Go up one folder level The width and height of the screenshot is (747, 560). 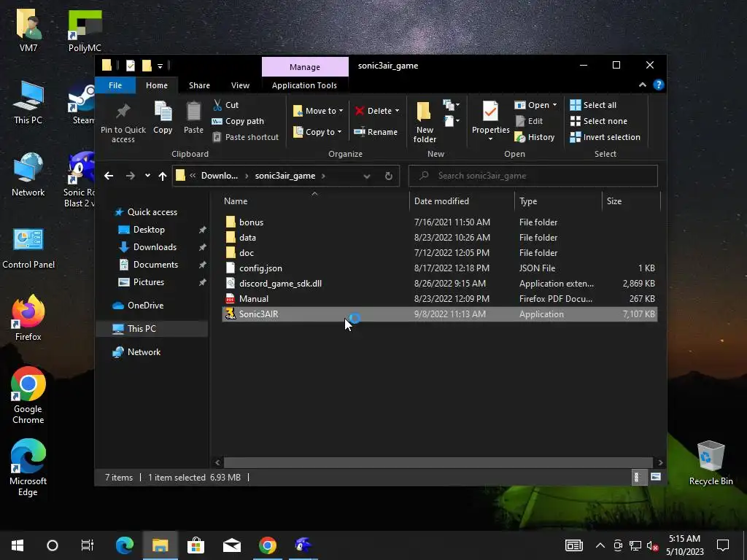pos(163,176)
